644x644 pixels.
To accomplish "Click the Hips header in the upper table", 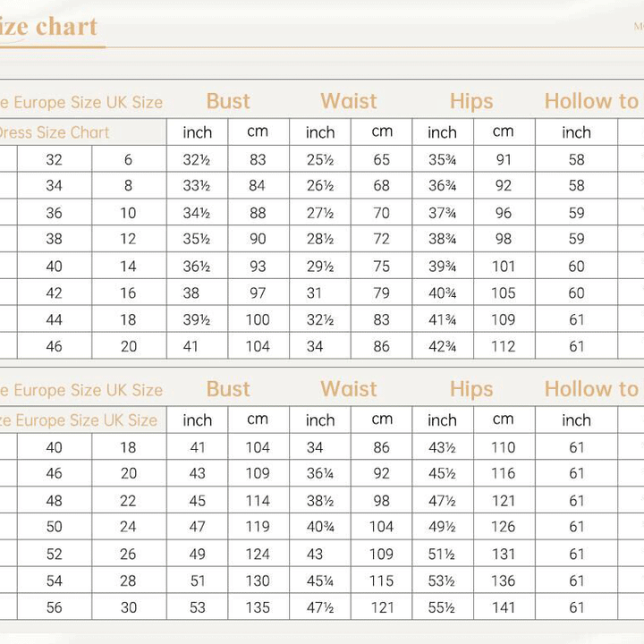I will click(471, 101).
